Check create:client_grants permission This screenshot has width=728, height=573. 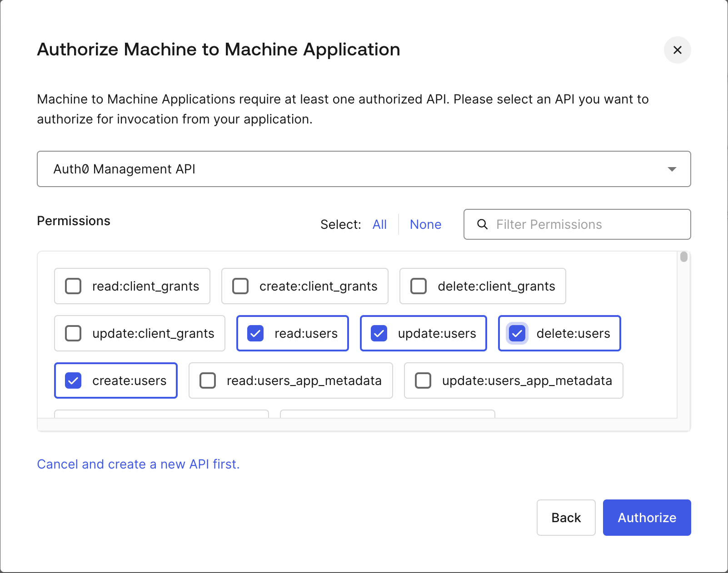(240, 286)
